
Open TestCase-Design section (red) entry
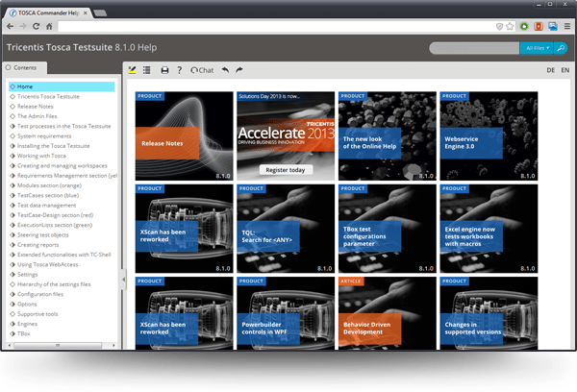click(55, 215)
